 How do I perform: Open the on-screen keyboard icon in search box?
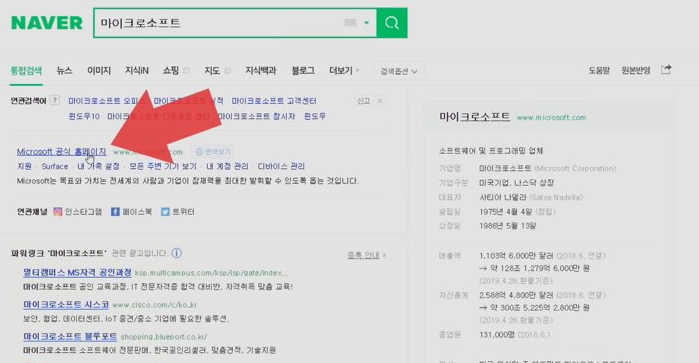(x=350, y=23)
